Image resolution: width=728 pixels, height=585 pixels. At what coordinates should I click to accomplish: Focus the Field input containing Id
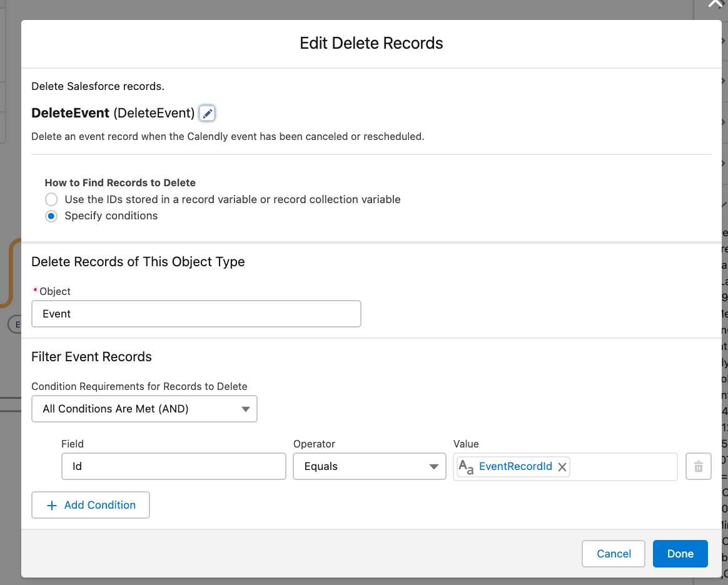coord(173,467)
